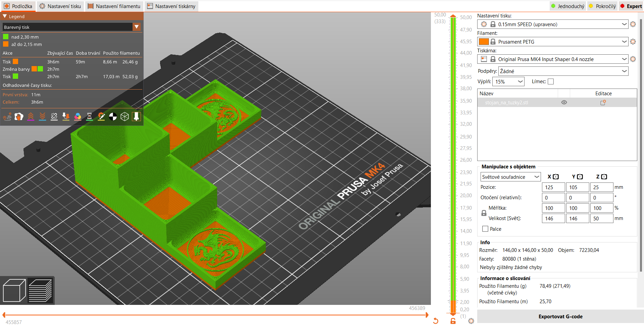
Task: Select the stojan_na_tuzky2.stl object row
Action: (557, 103)
